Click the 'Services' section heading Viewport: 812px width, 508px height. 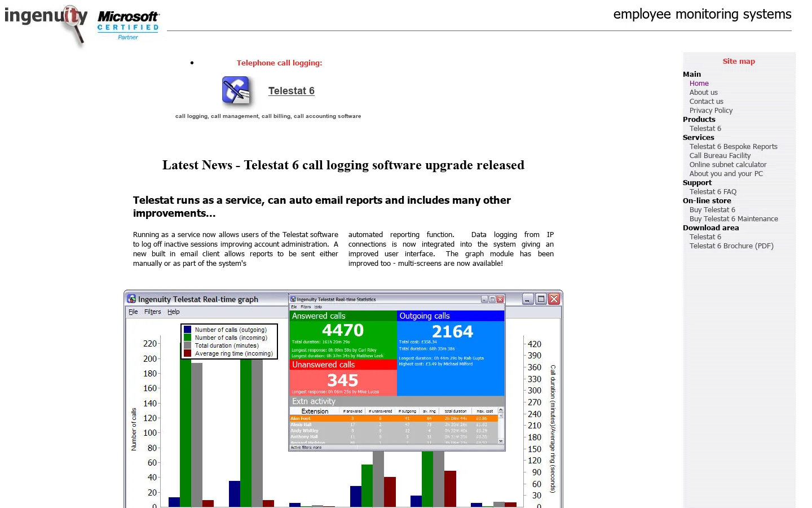[x=698, y=138]
